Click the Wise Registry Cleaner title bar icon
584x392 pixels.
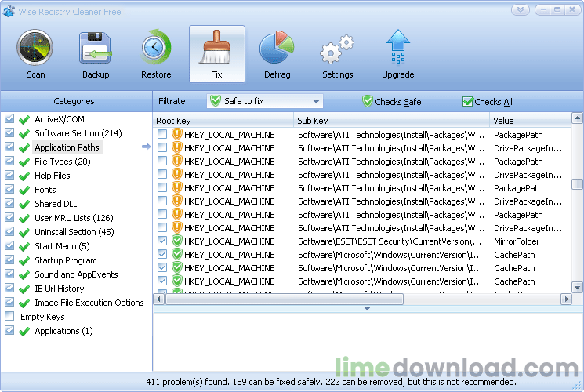[x=9, y=11]
